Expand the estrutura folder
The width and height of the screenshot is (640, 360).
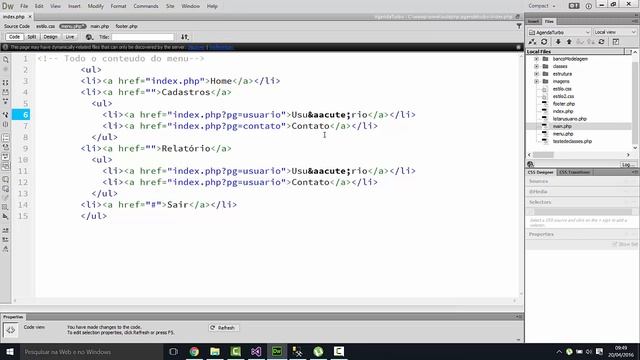(x=536, y=74)
